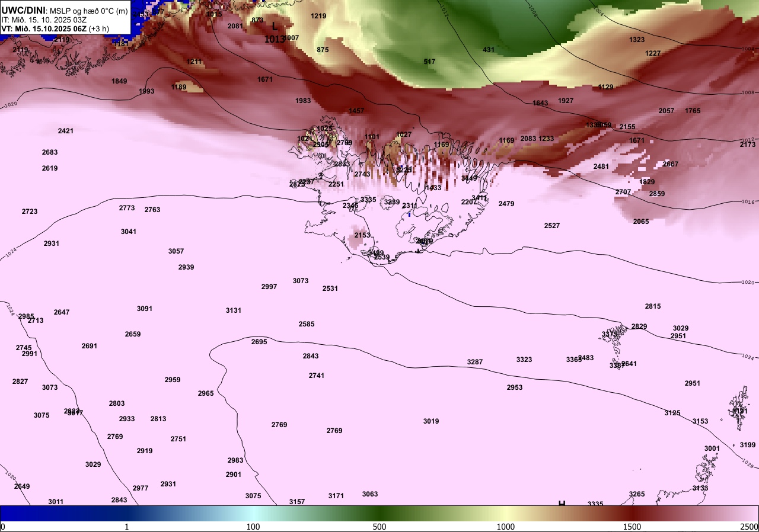Click the freezing level value 2481
This screenshot has height=532, width=759.
(x=601, y=166)
